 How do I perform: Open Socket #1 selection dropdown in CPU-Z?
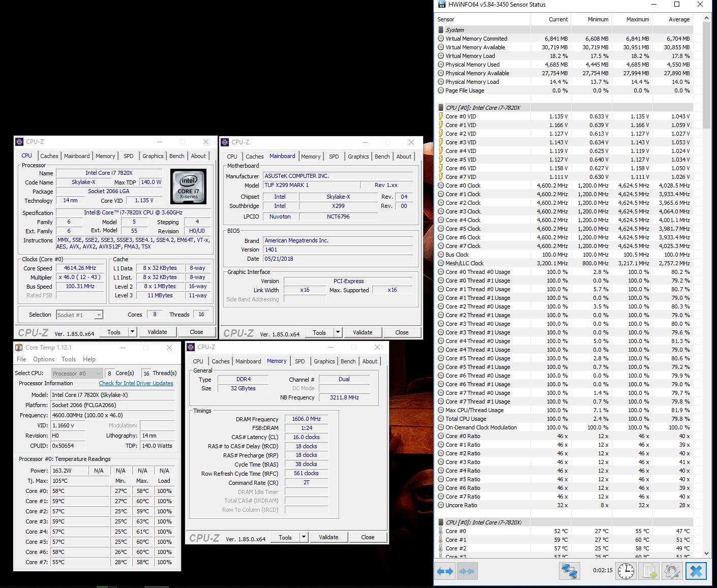point(99,315)
